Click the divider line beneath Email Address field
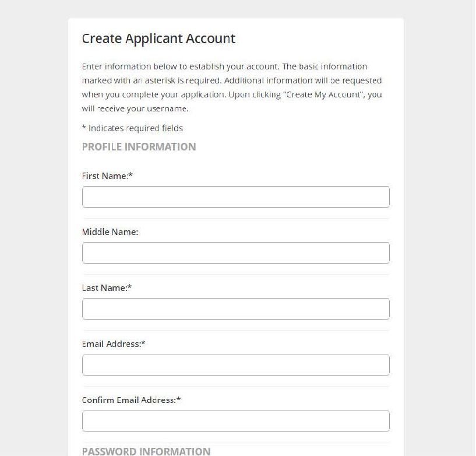The height and width of the screenshot is (456, 476). (x=236, y=387)
